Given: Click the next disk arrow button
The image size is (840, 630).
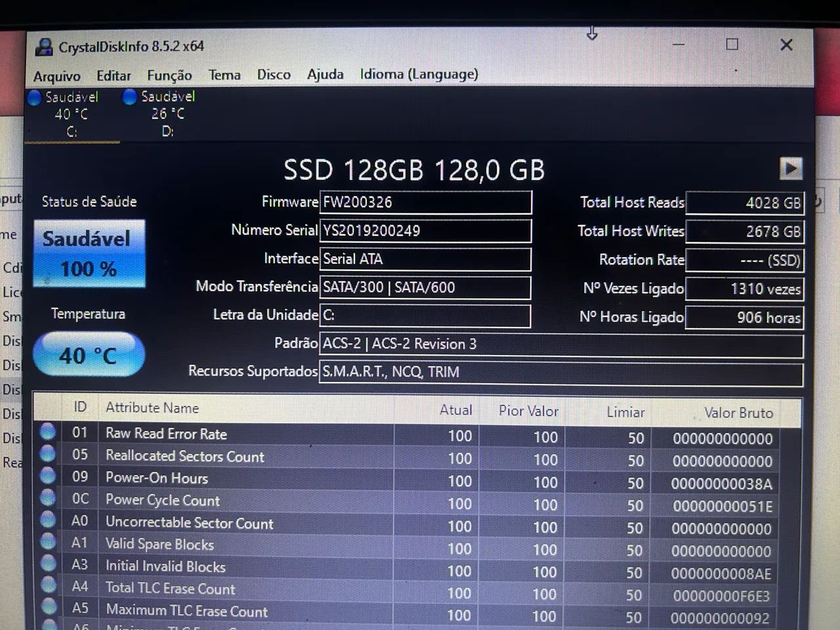Looking at the screenshot, I should pyautogui.click(x=791, y=169).
